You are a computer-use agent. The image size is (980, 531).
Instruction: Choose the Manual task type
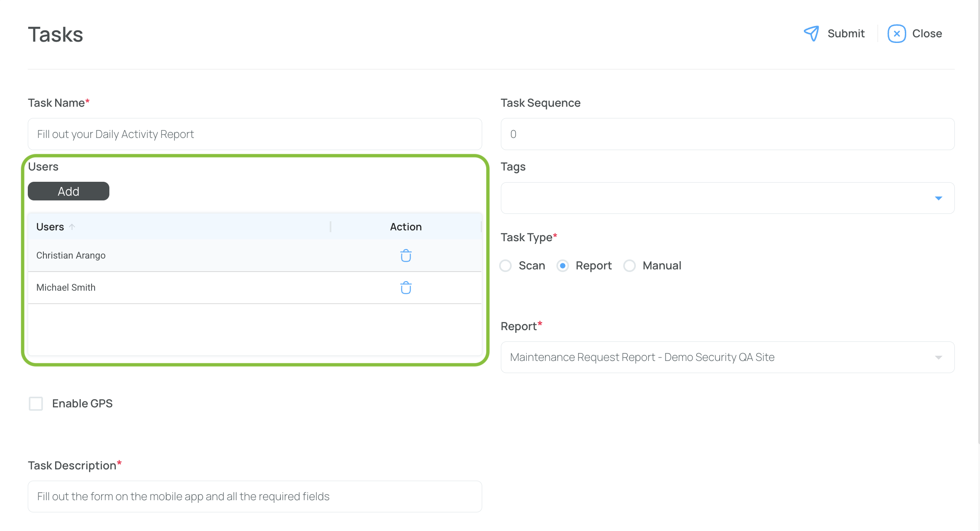click(x=629, y=265)
